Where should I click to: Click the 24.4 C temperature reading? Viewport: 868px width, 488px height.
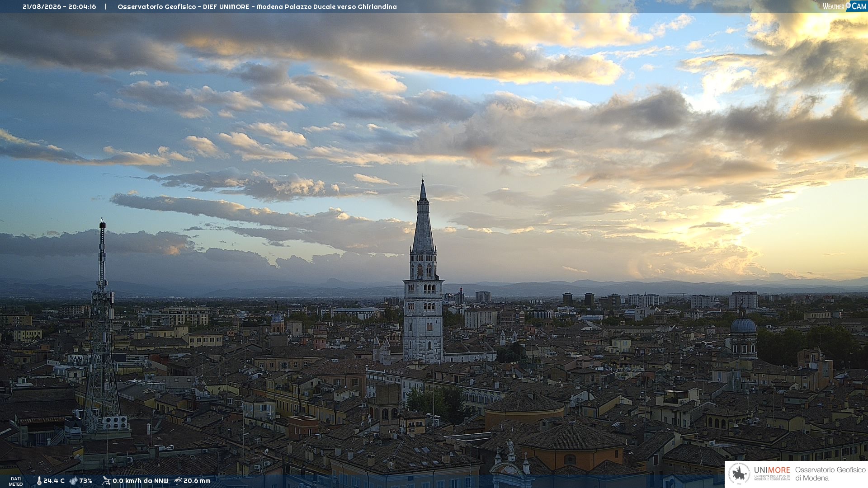[54, 481]
